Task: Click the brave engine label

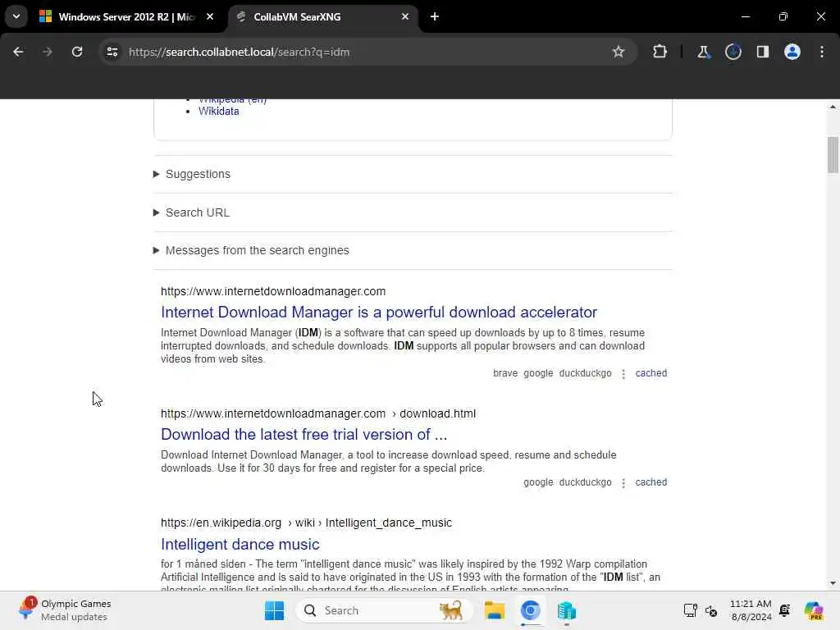Action: pos(505,373)
